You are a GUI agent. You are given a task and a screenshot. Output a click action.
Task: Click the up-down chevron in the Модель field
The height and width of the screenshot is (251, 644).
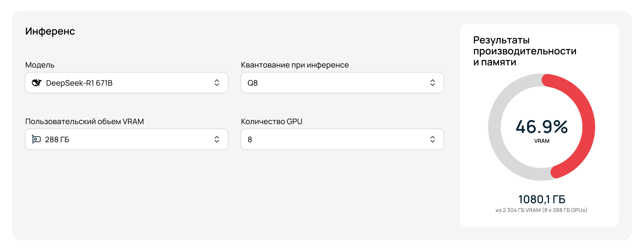(x=217, y=83)
